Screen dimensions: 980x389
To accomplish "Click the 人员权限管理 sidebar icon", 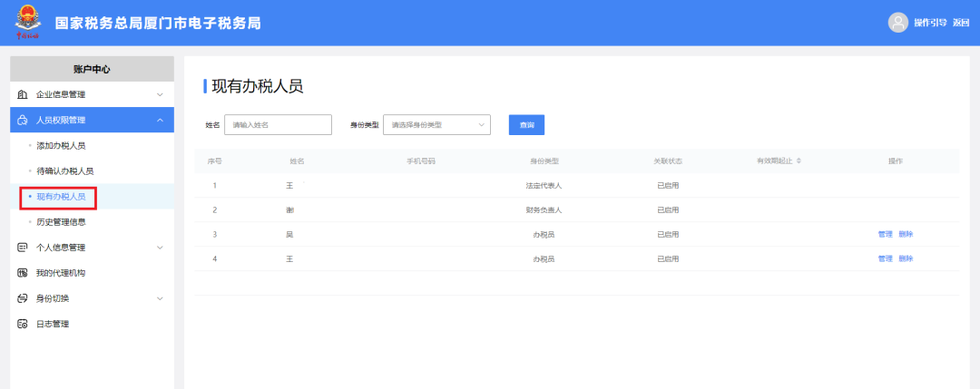I will coord(23,120).
